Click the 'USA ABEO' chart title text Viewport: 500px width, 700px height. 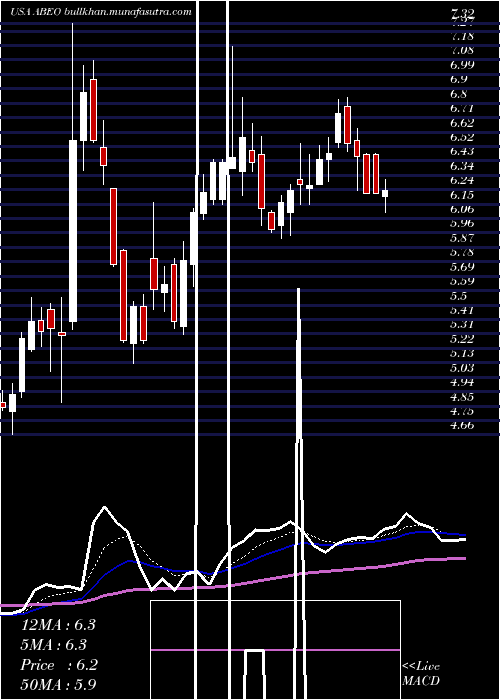coord(36,12)
